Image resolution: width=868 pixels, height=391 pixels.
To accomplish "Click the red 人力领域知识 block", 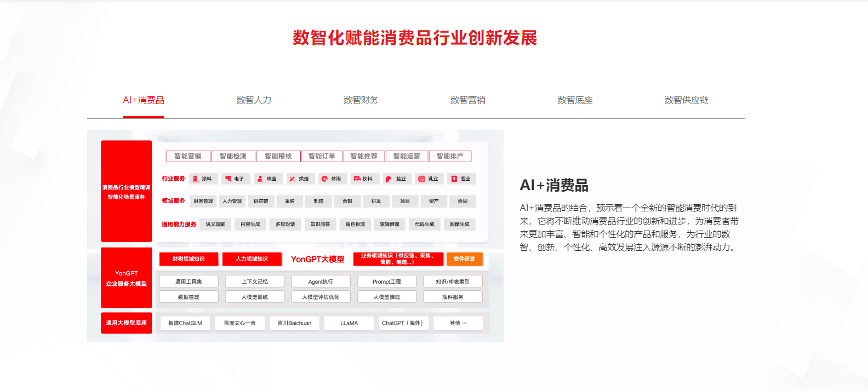I will click(x=252, y=259).
